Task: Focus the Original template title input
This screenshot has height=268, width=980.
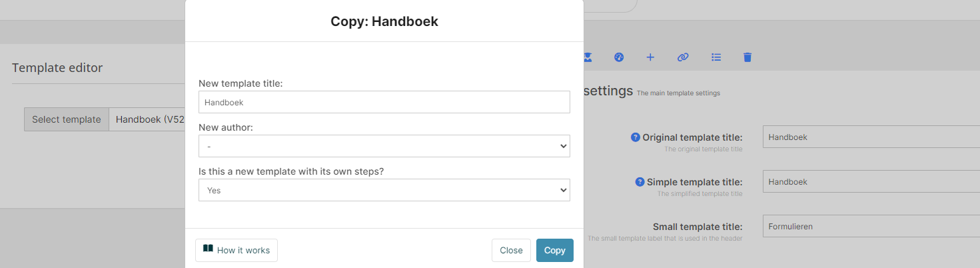Action: pyautogui.click(x=866, y=137)
